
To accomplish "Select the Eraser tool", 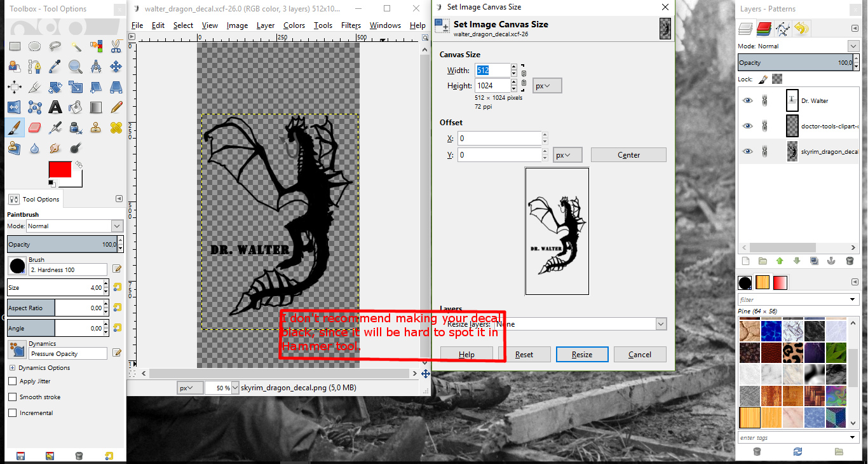I will [34, 128].
